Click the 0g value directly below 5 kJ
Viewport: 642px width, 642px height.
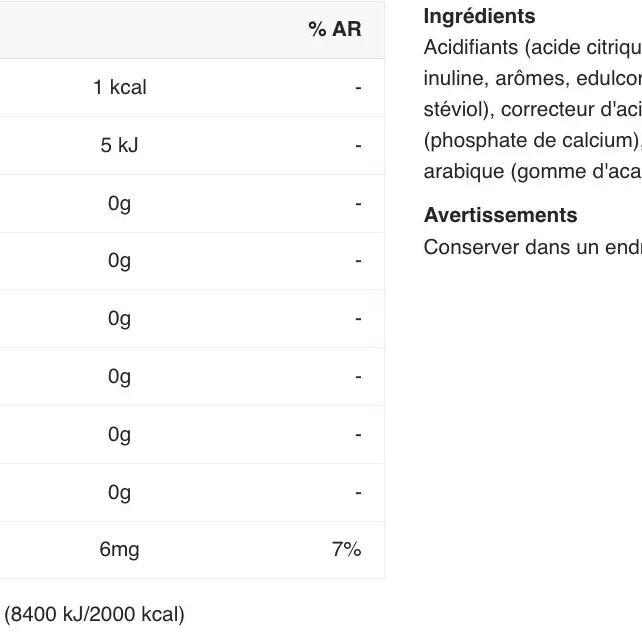click(119, 204)
